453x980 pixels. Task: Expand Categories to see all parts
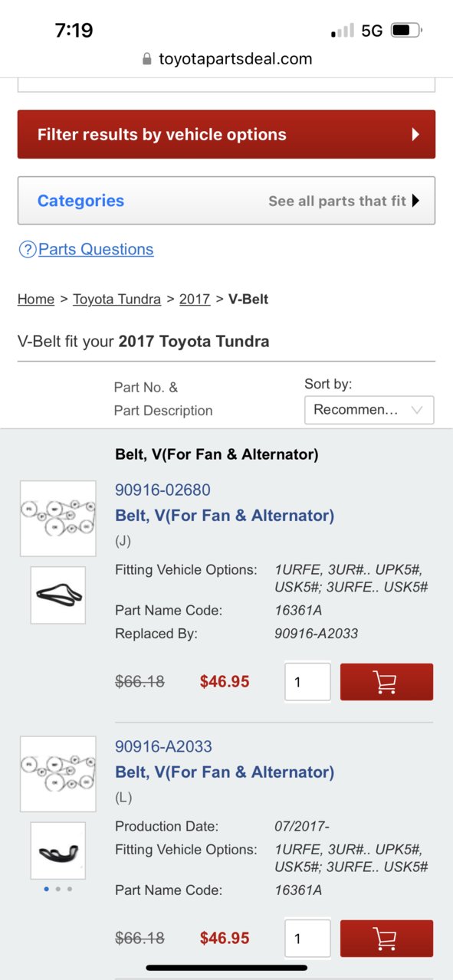click(226, 201)
